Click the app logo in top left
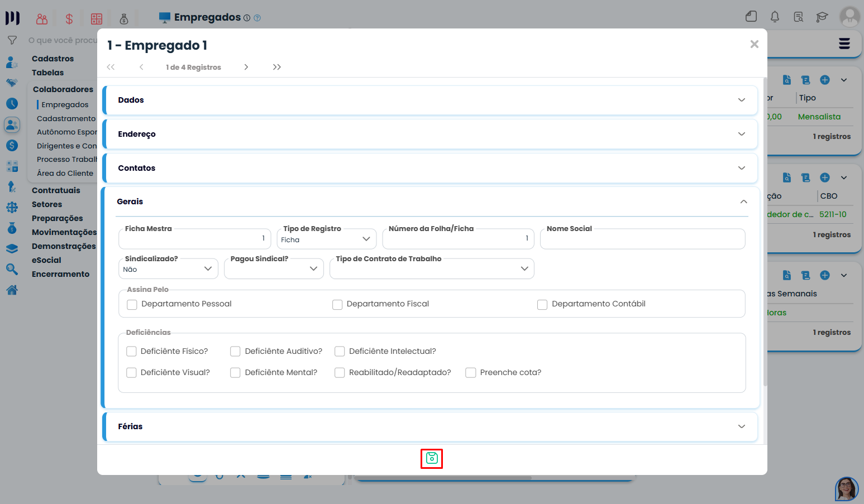Screen dimensions: 864x504 pos(12,18)
